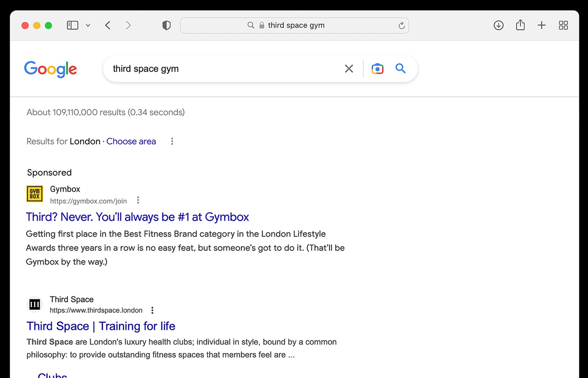
Task: Show the tab overview grid
Action: (x=563, y=25)
